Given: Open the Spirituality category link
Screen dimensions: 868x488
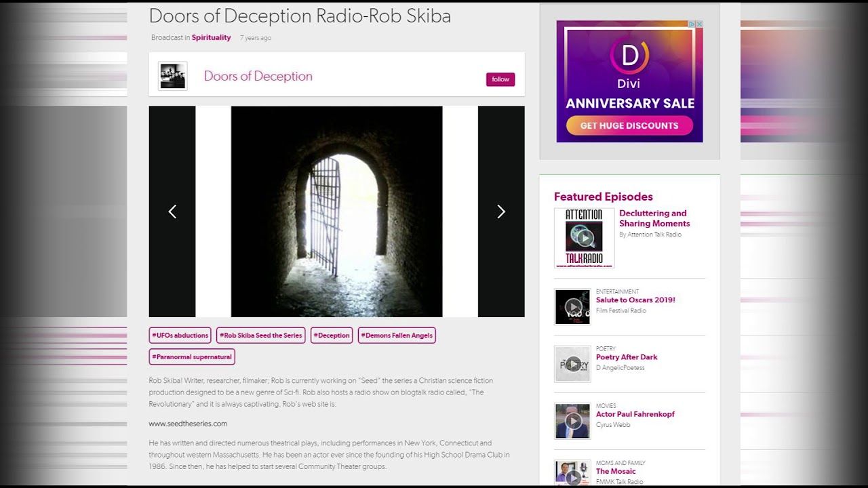Looking at the screenshot, I should pos(211,38).
